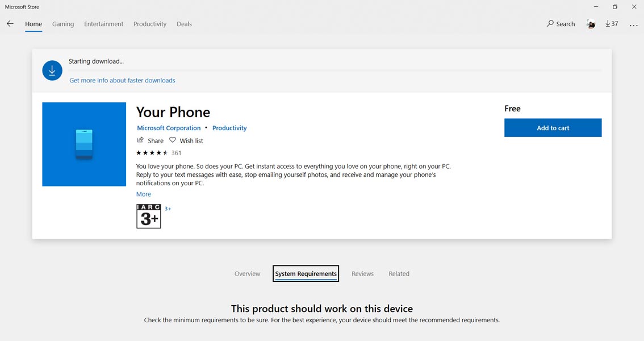The image size is (644, 341).
Task: Go to the Productivity tab
Action: click(150, 24)
